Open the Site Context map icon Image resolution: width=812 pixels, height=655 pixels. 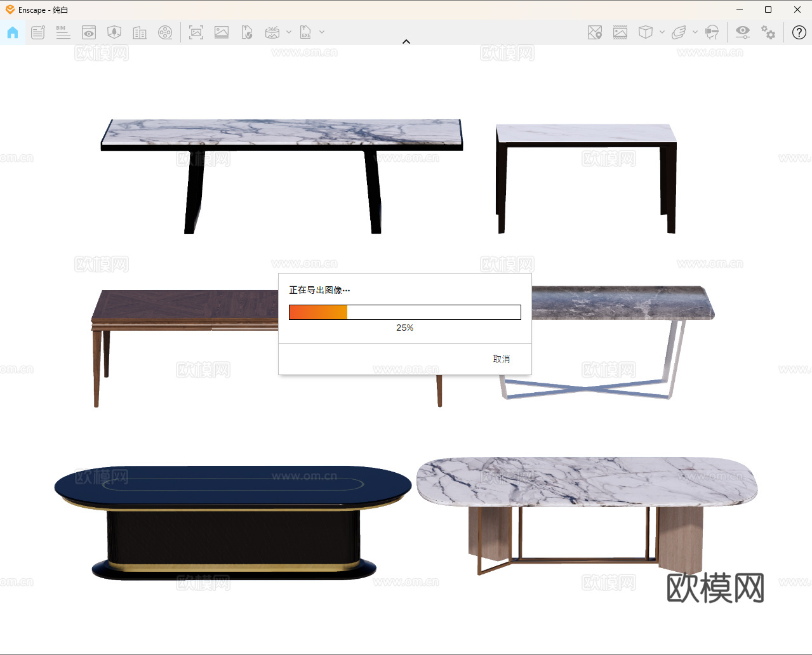114,32
